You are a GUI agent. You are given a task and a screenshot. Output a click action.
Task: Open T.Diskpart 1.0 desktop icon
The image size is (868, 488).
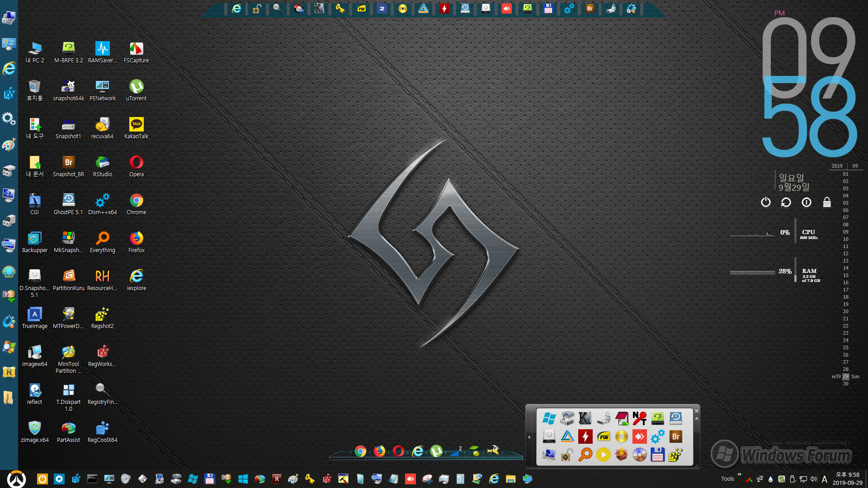(x=68, y=397)
